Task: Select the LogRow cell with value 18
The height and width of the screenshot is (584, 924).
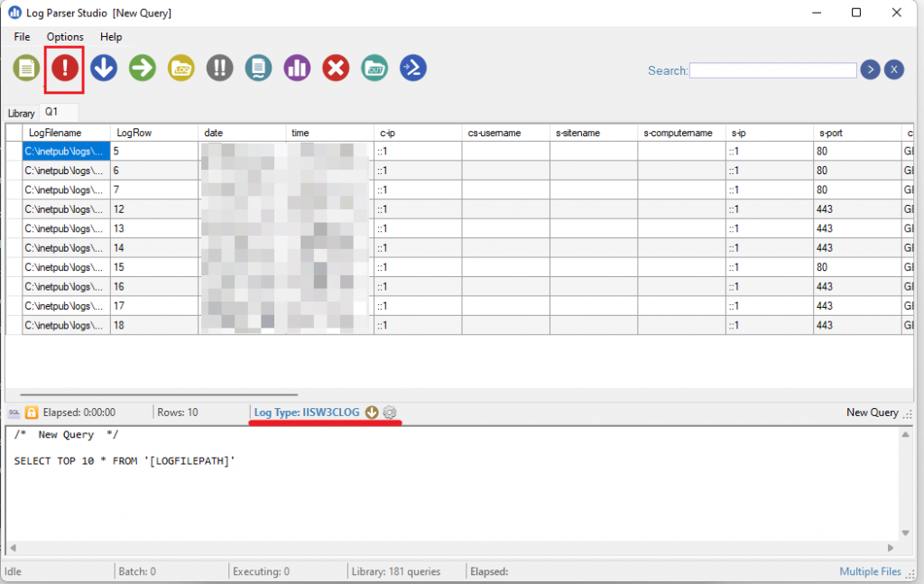Action: click(153, 325)
